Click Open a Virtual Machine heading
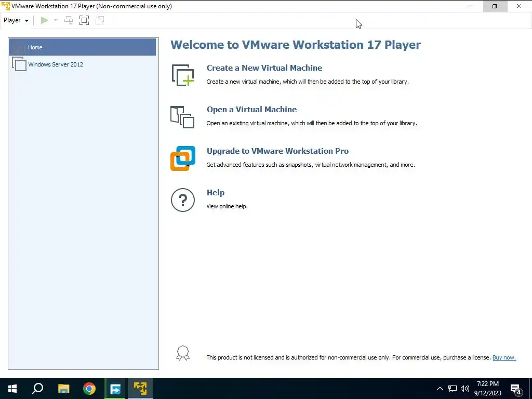 click(x=252, y=109)
